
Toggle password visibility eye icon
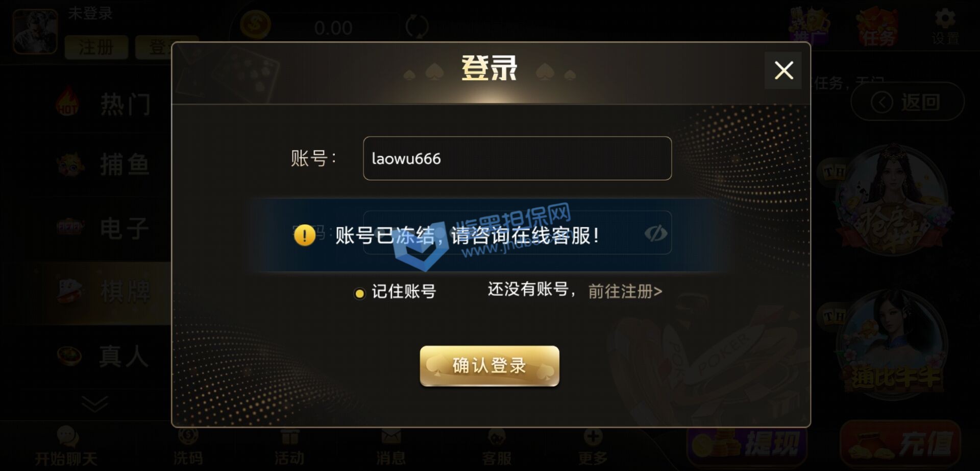[x=656, y=233]
